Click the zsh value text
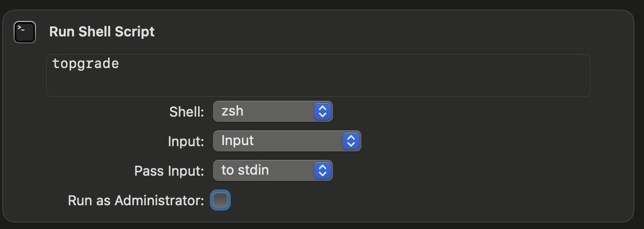This screenshot has width=644, height=229. [232, 111]
